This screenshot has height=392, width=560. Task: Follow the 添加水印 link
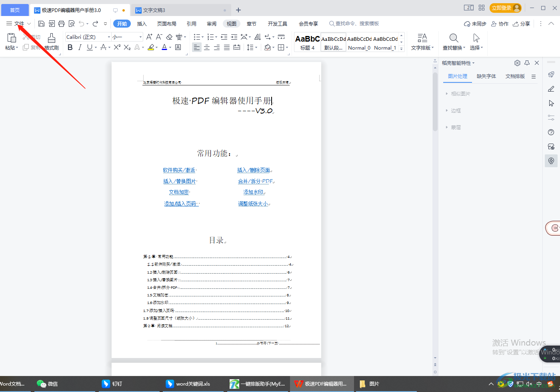click(x=254, y=192)
